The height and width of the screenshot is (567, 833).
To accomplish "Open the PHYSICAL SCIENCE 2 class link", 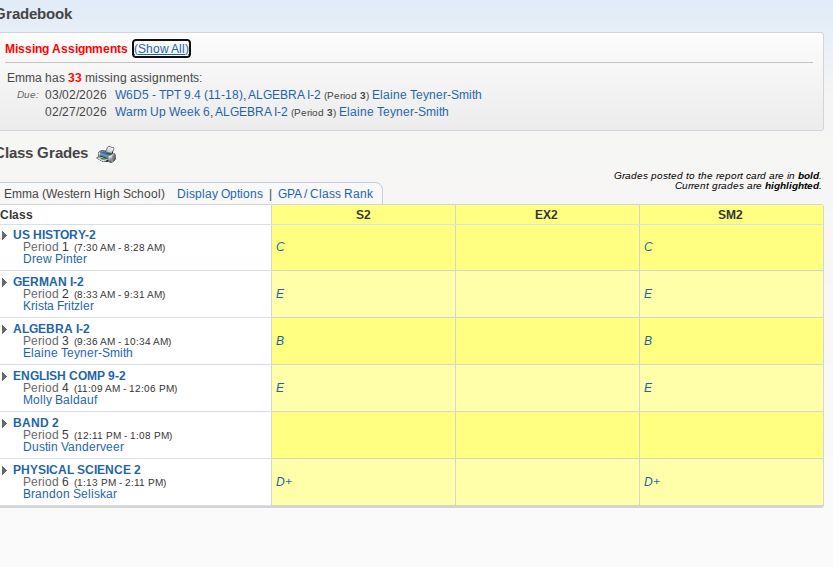I will pyautogui.click(x=76, y=470).
